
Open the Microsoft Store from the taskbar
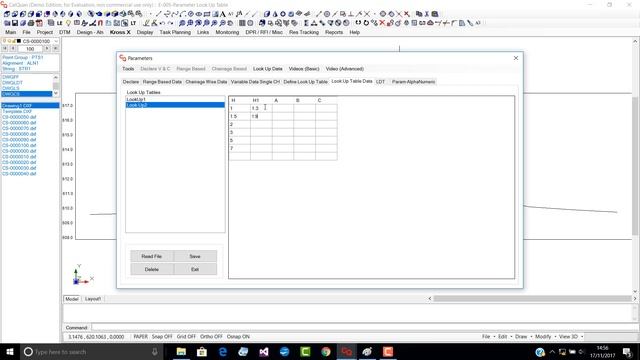(x=202, y=351)
